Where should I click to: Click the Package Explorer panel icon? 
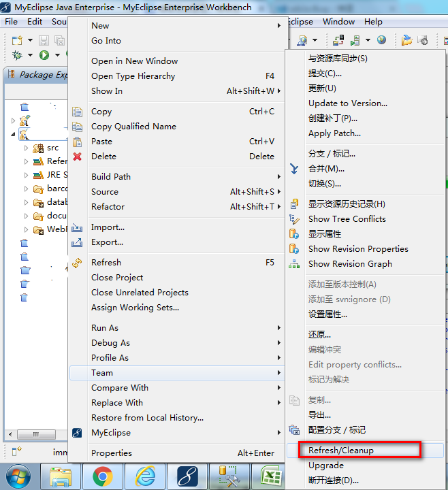click(12, 74)
